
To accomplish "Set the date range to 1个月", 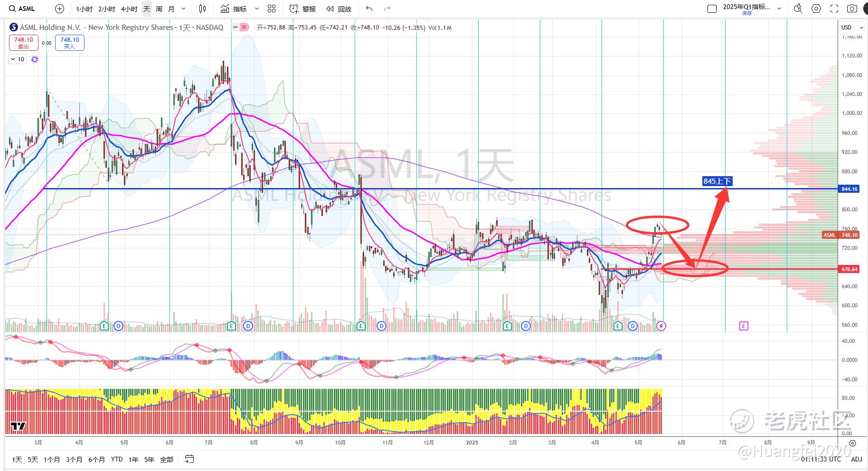I will (52, 459).
